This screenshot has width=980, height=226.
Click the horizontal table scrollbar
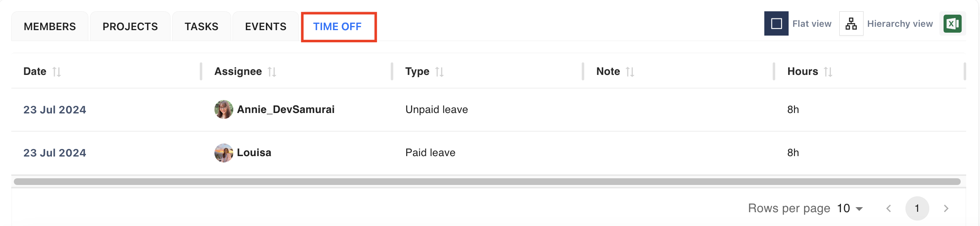pos(487,182)
